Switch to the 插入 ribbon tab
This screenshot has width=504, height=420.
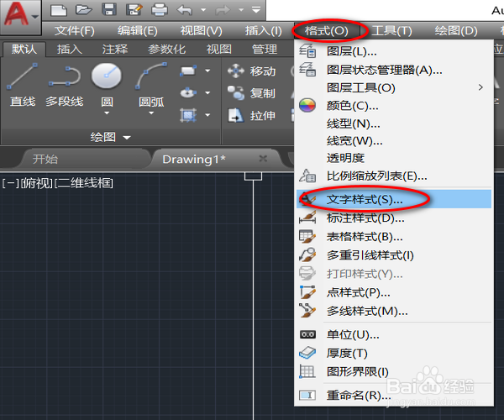[70, 50]
